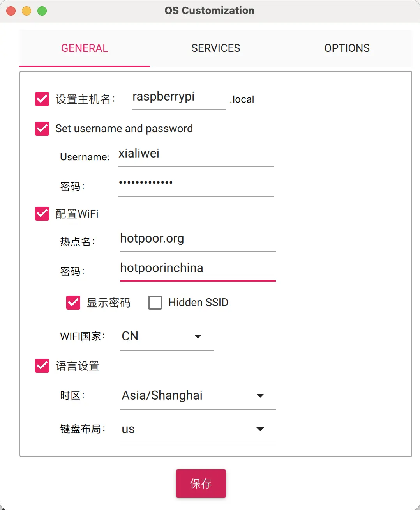The image size is (420, 510).
Task: Switch to the SERVICES tab
Action: click(215, 48)
